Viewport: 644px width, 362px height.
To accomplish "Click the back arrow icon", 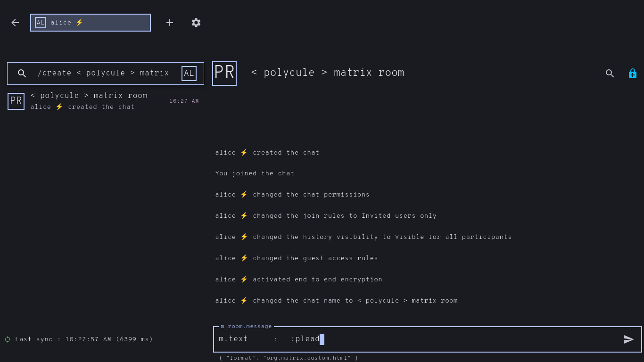I will coord(15,23).
